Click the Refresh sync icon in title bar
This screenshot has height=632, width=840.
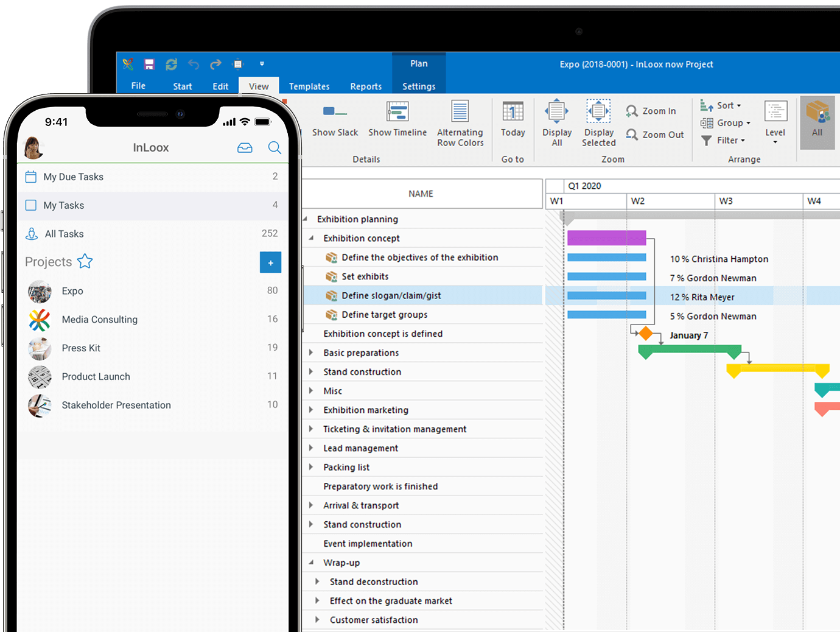click(172, 64)
